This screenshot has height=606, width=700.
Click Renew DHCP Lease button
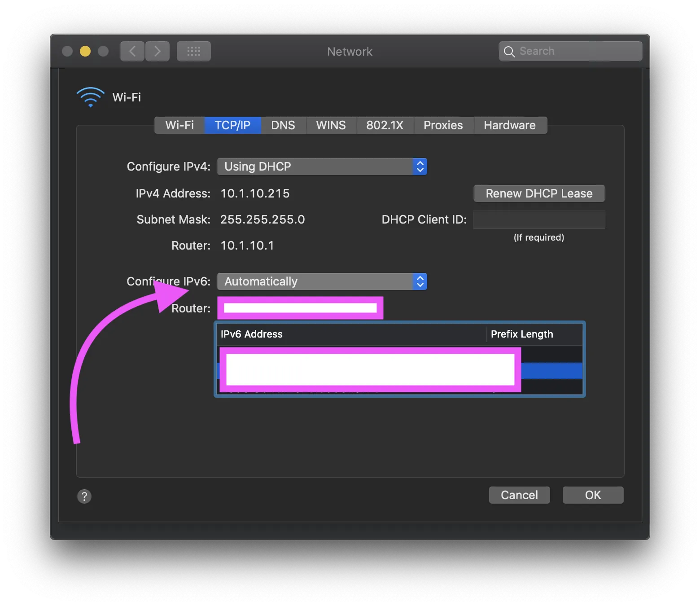coord(539,193)
